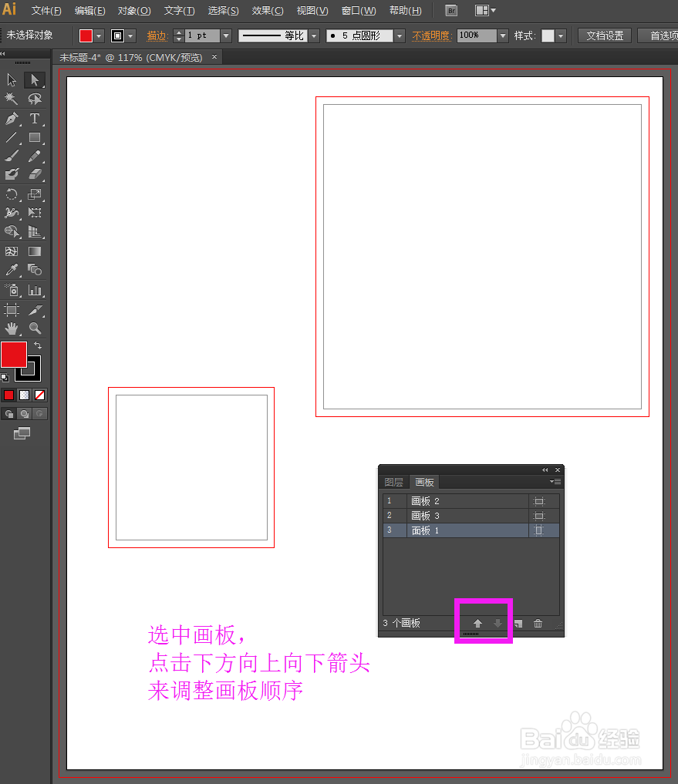678x784 pixels.
Task: Select the Mesh tool
Action: (12, 251)
